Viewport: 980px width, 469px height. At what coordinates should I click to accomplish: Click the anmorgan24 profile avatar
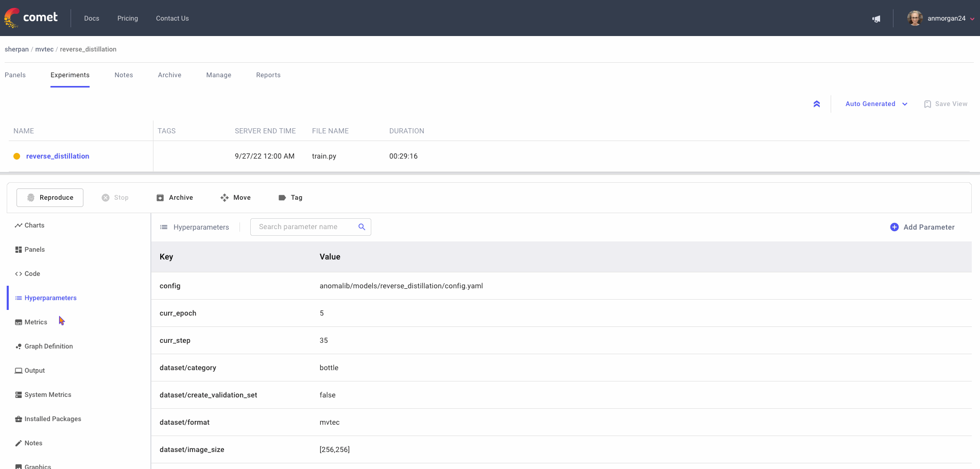915,18
